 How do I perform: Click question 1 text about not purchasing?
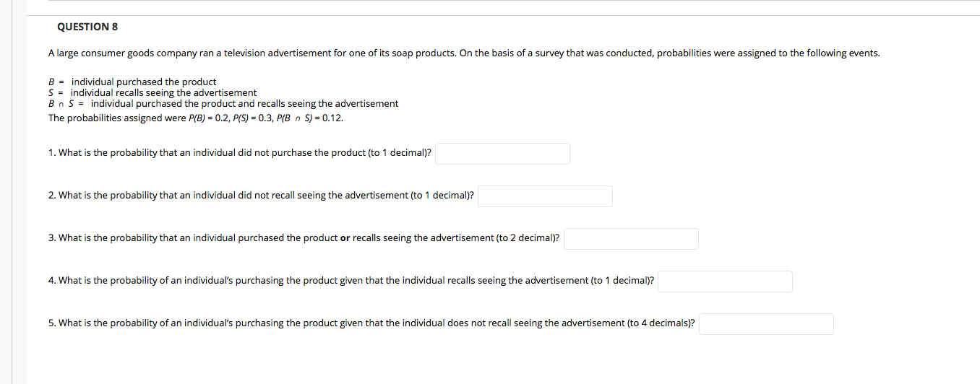point(240,154)
